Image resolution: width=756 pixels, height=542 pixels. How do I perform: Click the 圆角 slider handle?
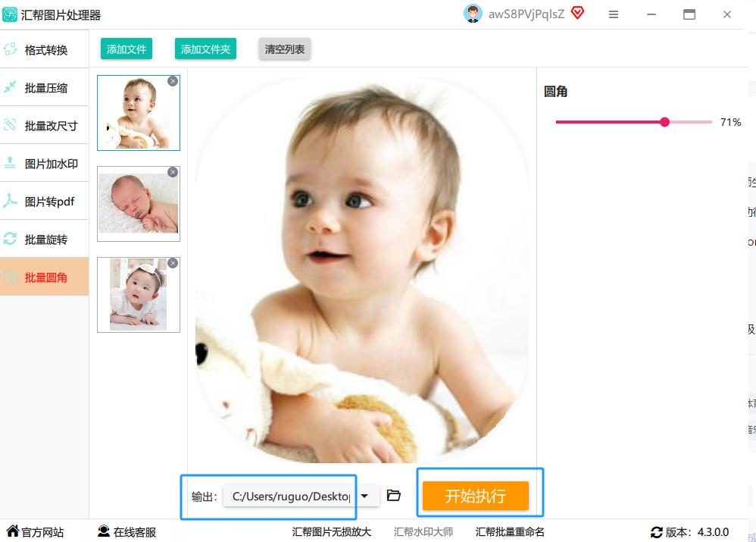tap(664, 122)
